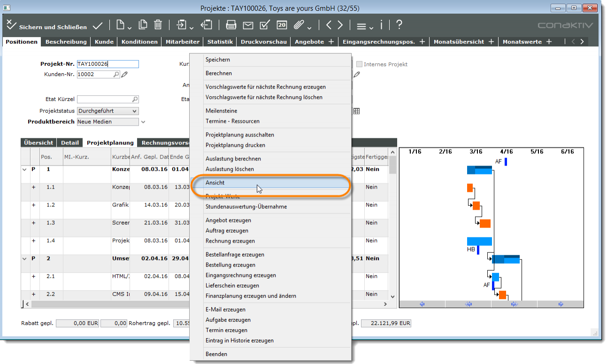
Task: Open the email envelope icon
Action: pyautogui.click(x=248, y=25)
